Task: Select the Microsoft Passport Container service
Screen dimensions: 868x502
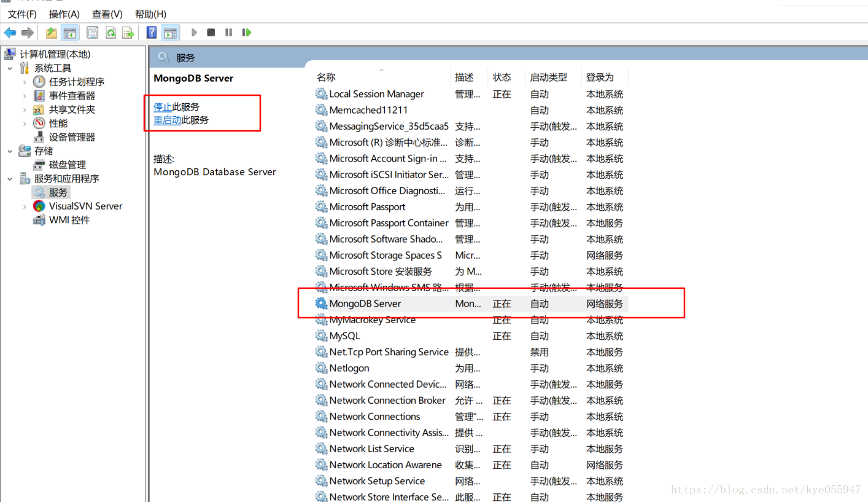Action: click(x=470, y=223)
